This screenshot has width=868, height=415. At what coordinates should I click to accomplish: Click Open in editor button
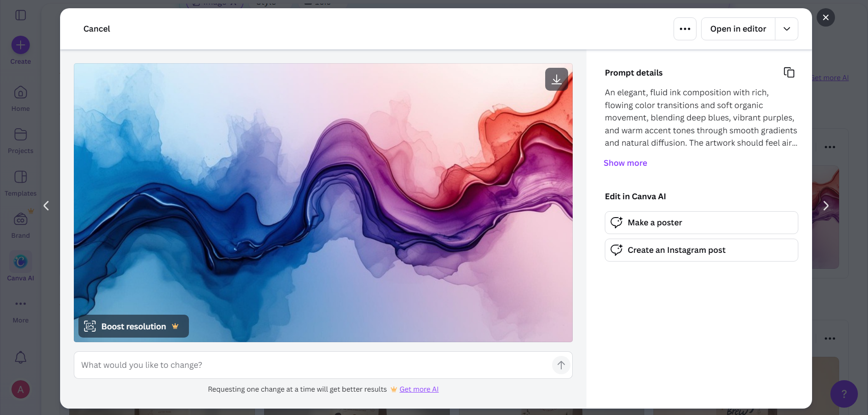point(738,29)
